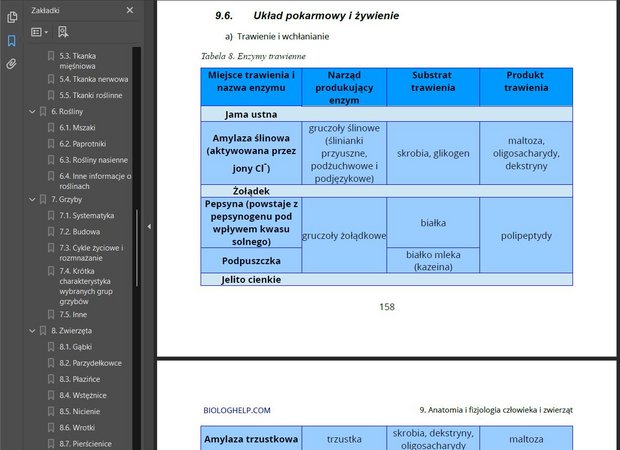Open the bookmark options dropdown menu
The height and width of the screenshot is (450, 620).
click(x=39, y=32)
